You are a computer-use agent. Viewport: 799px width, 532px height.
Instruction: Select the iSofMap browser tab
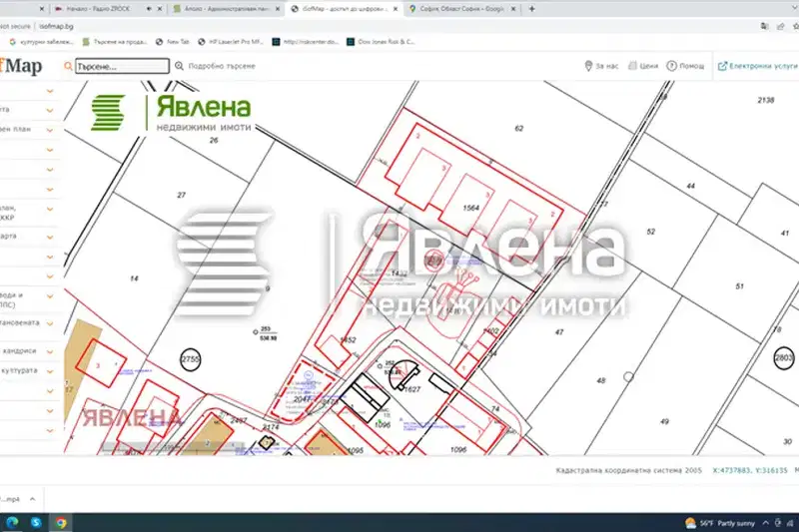pyautogui.click(x=344, y=9)
